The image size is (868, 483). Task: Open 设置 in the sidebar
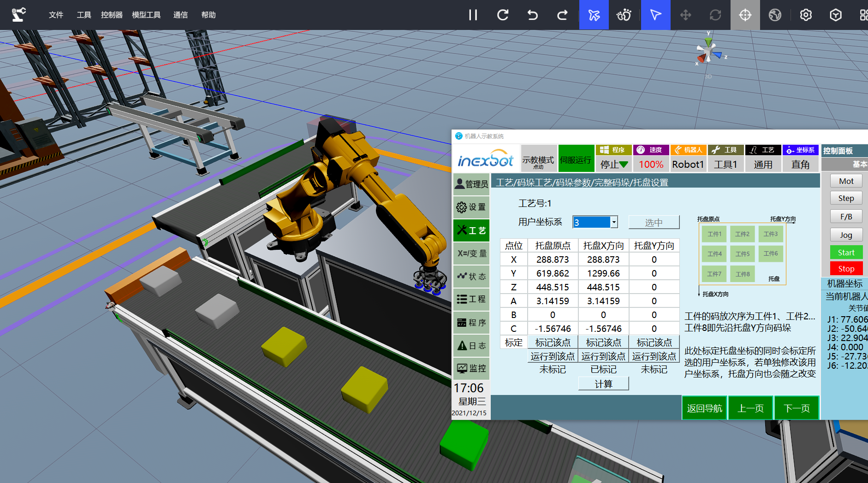pyautogui.click(x=471, y=207)
